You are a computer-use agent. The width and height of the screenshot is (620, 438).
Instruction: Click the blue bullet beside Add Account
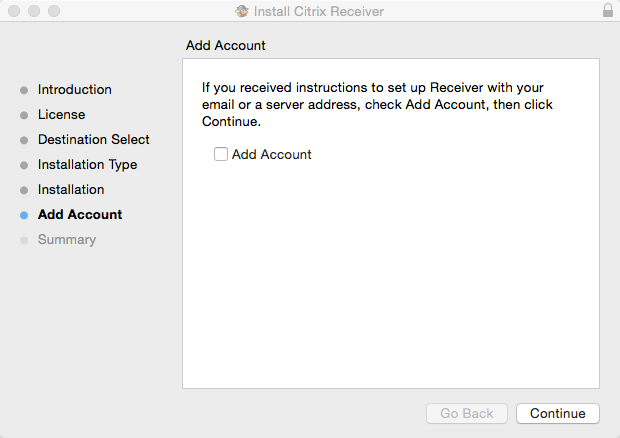pos(24,215)
